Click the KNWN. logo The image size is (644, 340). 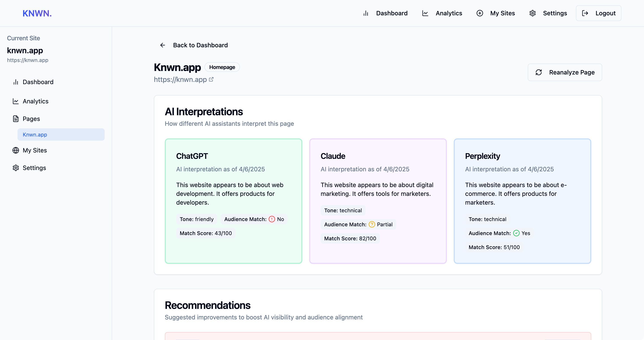37,13
